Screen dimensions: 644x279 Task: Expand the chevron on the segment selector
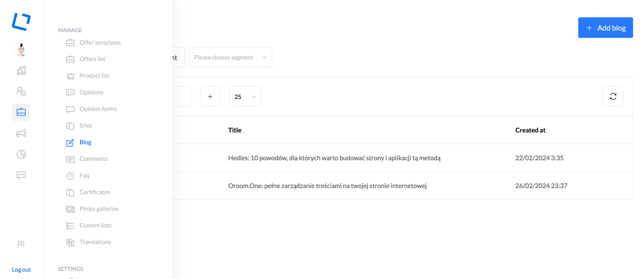point(264,57)
